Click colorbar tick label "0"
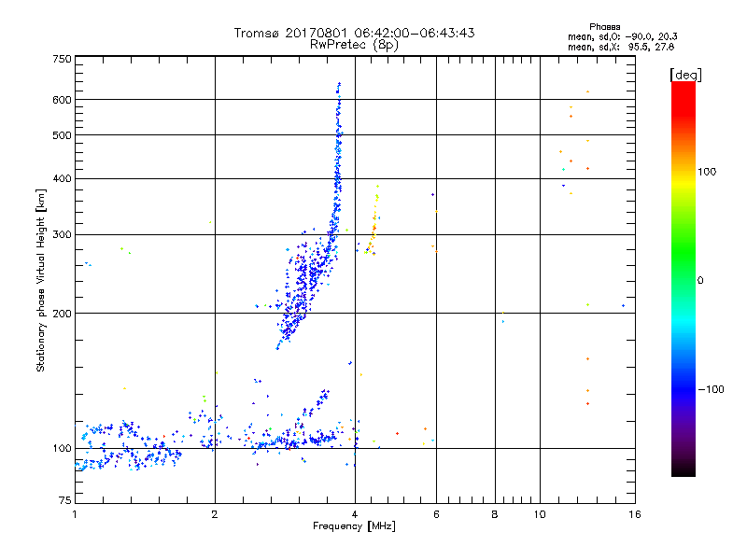This screenshot has width=747, height=560. click(x=700, y=281)
